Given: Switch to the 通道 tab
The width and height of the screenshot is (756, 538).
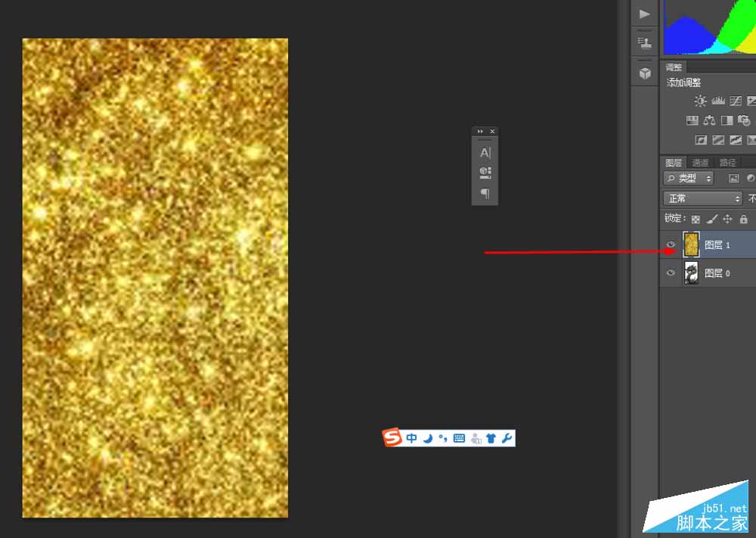Looking at the screenshot, I should [x=699, y=163].
